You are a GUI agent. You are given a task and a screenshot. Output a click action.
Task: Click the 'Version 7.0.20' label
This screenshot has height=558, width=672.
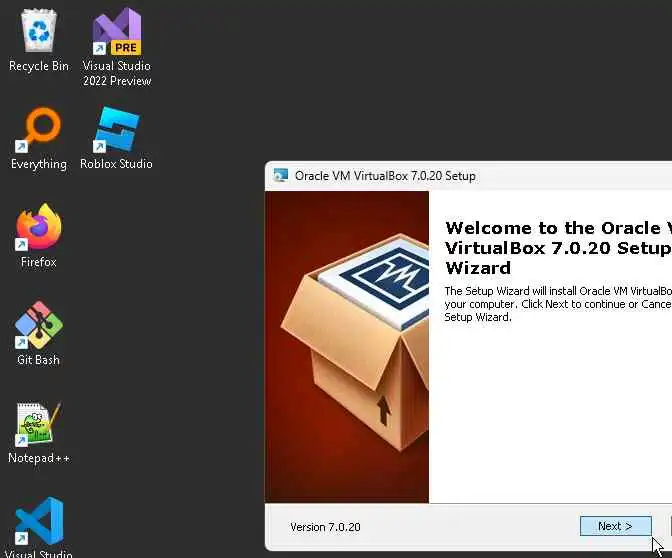[x=325, y=527]
